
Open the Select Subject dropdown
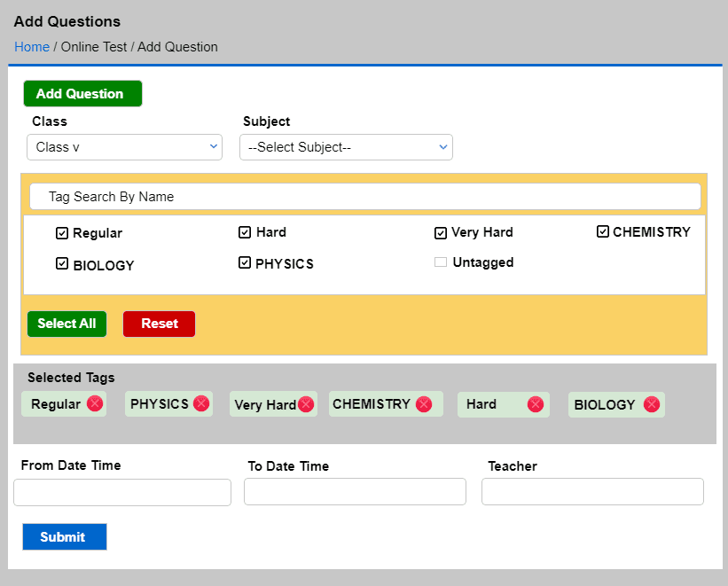[347, 147]
